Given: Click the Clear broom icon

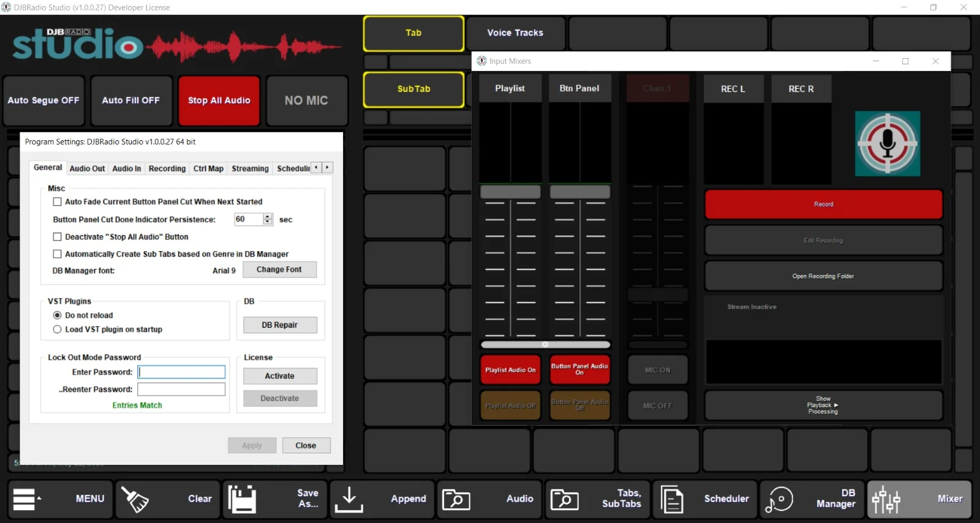Looking at the screenshot, I should pyautogui.click(x=135, y=499).
